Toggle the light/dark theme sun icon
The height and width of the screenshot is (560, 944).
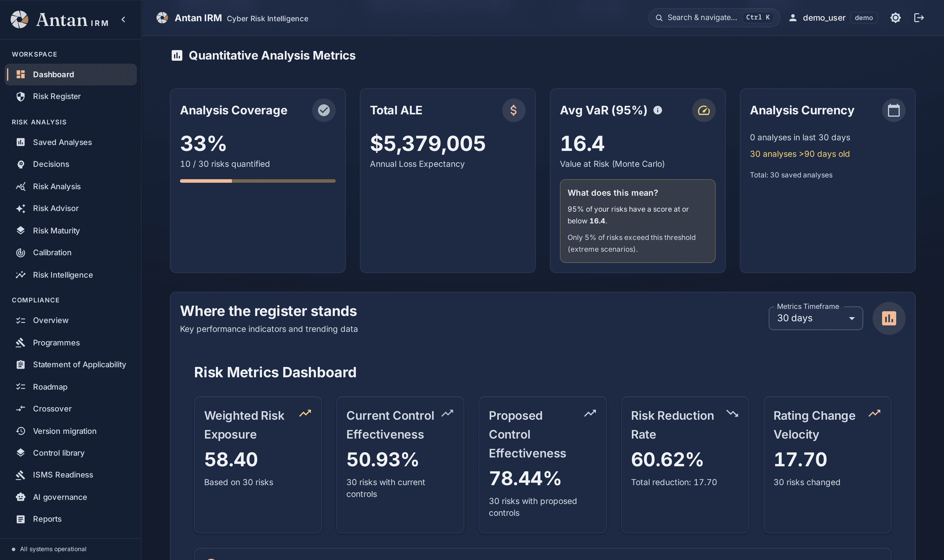895,18
